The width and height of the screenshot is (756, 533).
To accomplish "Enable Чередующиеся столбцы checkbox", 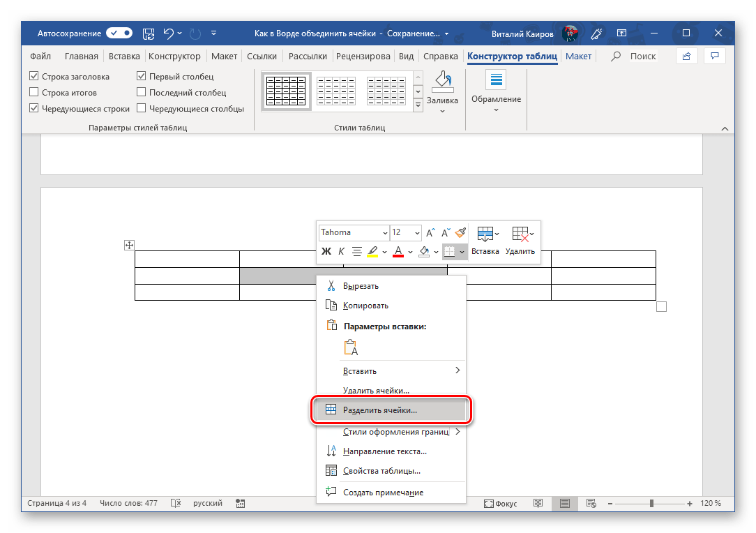I will coord(142,108).
